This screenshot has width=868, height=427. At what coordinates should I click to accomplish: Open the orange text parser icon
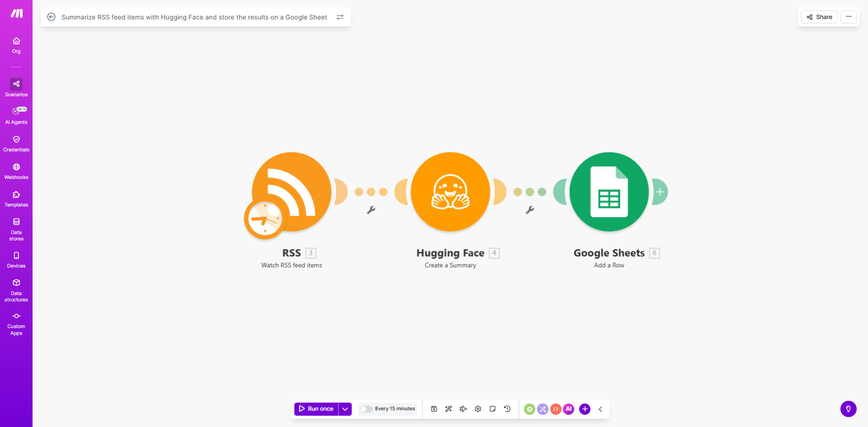[x=556, y=409]
